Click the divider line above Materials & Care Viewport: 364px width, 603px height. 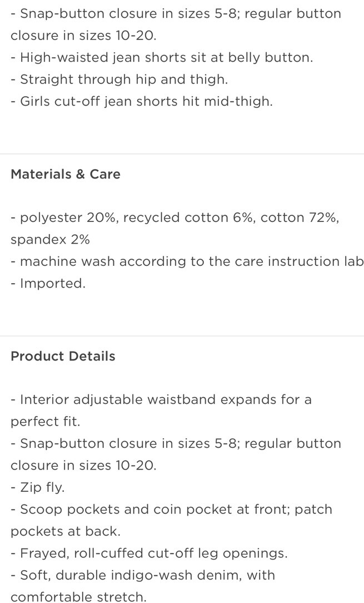(182, 154)
